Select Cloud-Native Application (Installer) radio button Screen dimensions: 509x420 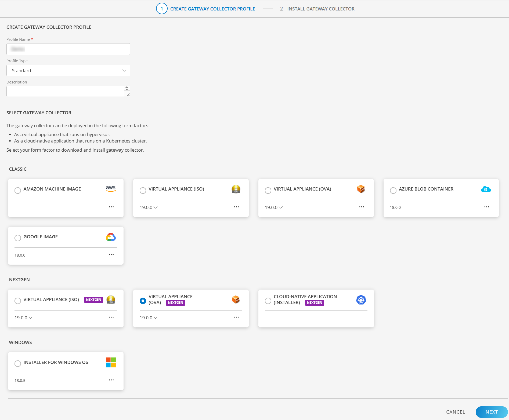point(268,301)
